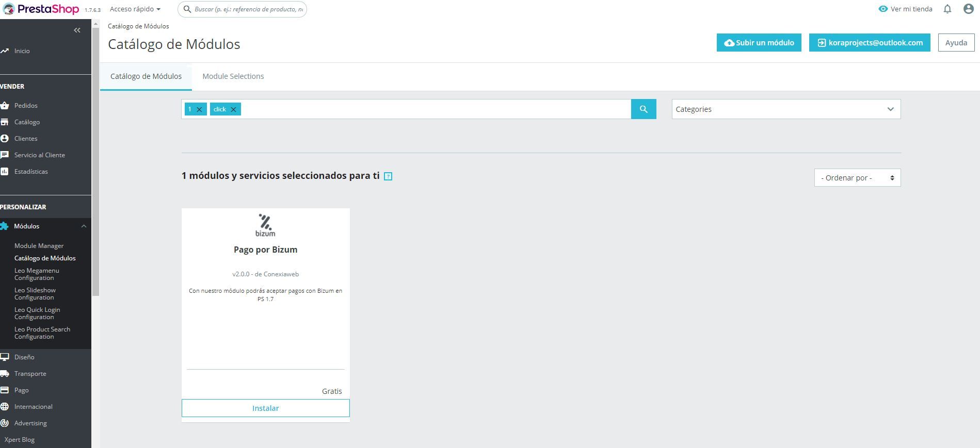Click the help question icon beside the heading

click(388, 176)
